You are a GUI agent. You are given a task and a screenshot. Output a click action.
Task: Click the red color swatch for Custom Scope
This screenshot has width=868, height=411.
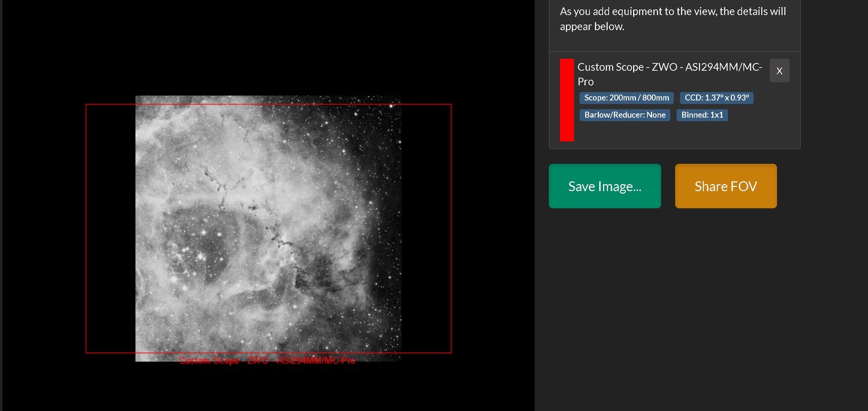567,100
